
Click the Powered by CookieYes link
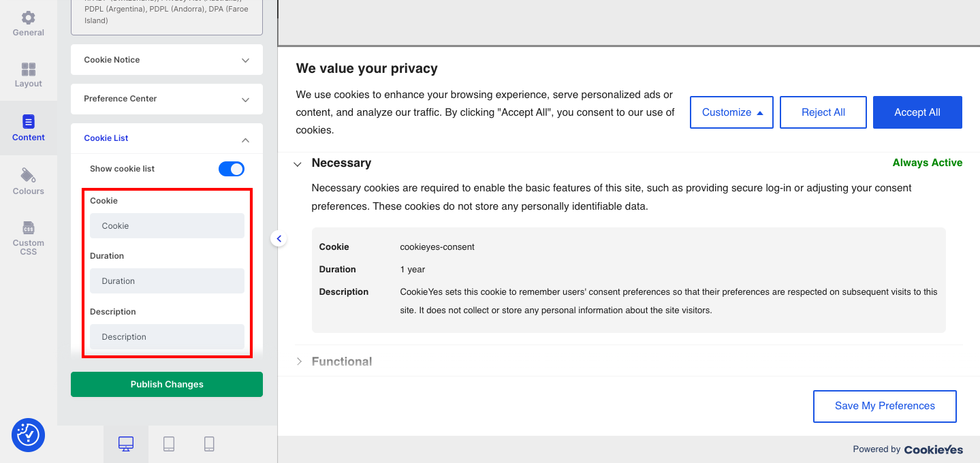pyautogui.click(x=908, y=449)
